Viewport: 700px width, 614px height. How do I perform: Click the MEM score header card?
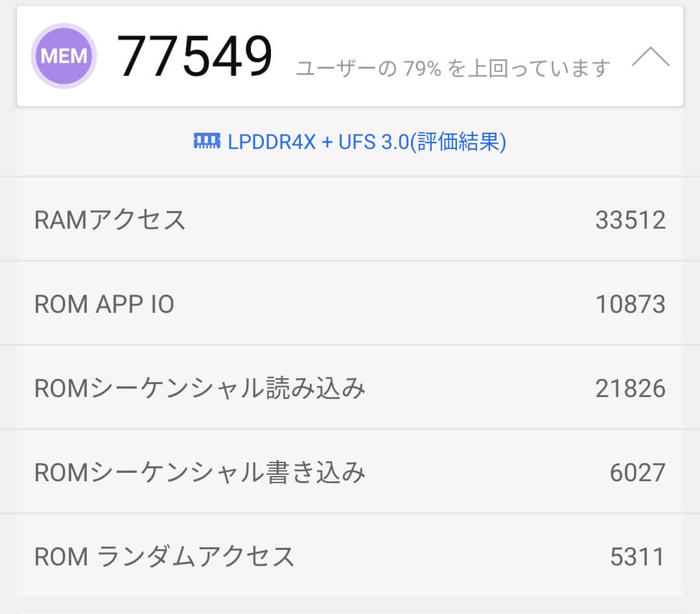tap(350, 56)
